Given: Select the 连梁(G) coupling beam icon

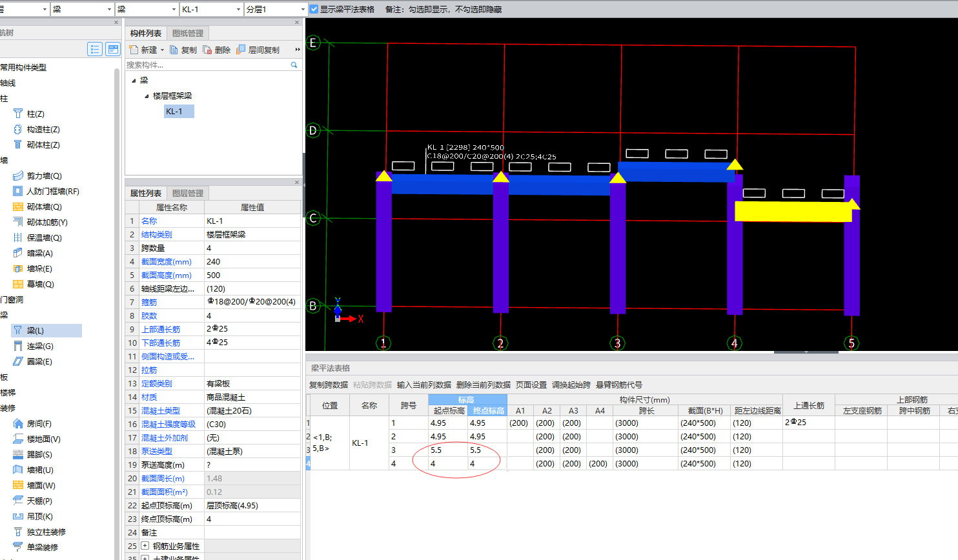Looking at the screenshot, I should [x=18, y=346].
